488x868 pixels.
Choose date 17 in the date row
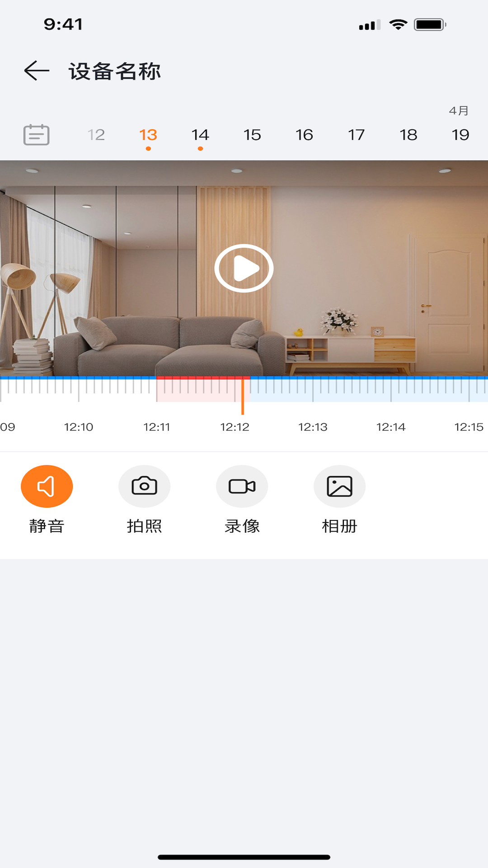(356, 135)
